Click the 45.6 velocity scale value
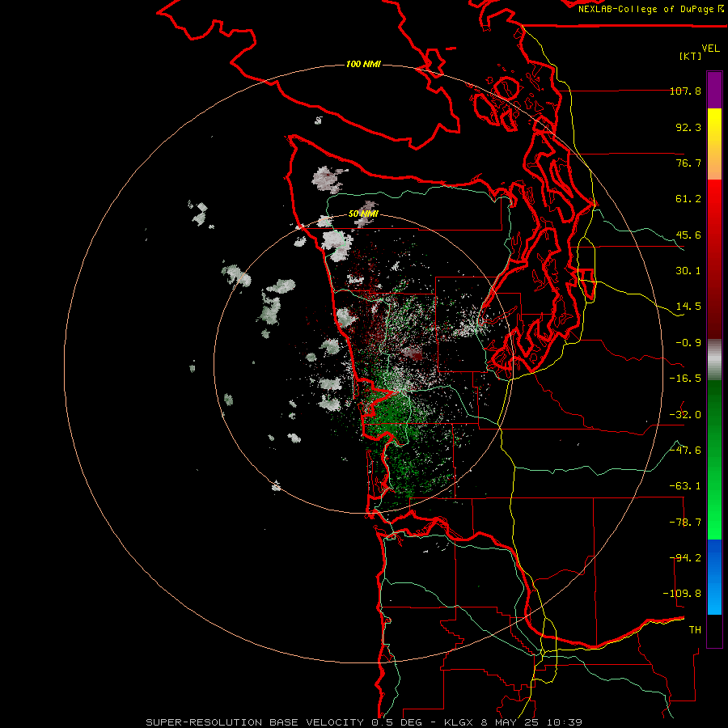 (x=688, y=235)
